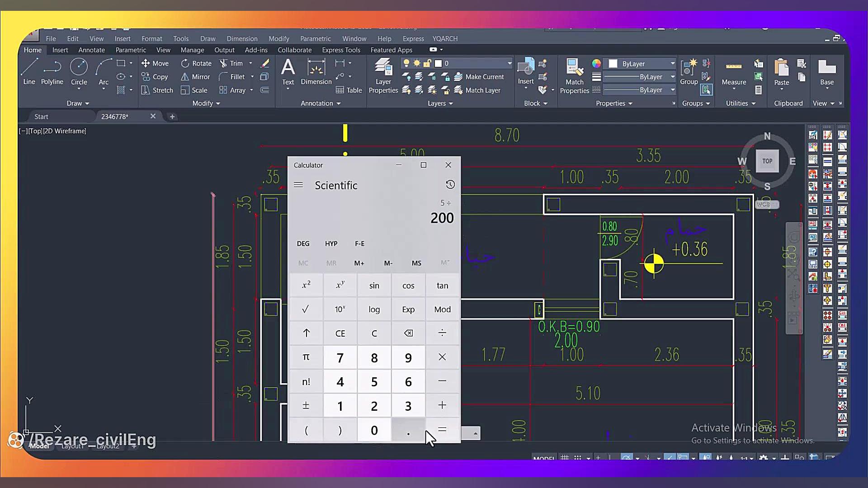868x488 pixels.
Task: Open the Layer Properties panel
Action: pos(383,75)
